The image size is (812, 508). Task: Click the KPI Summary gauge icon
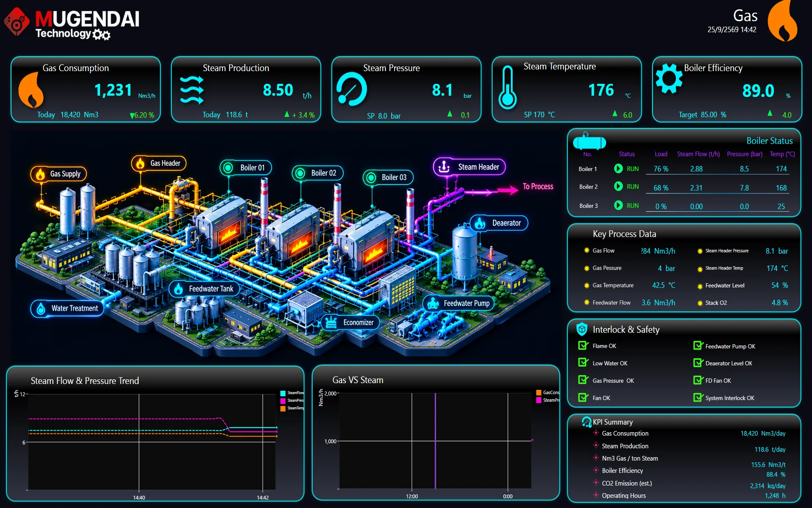(587, 422)
